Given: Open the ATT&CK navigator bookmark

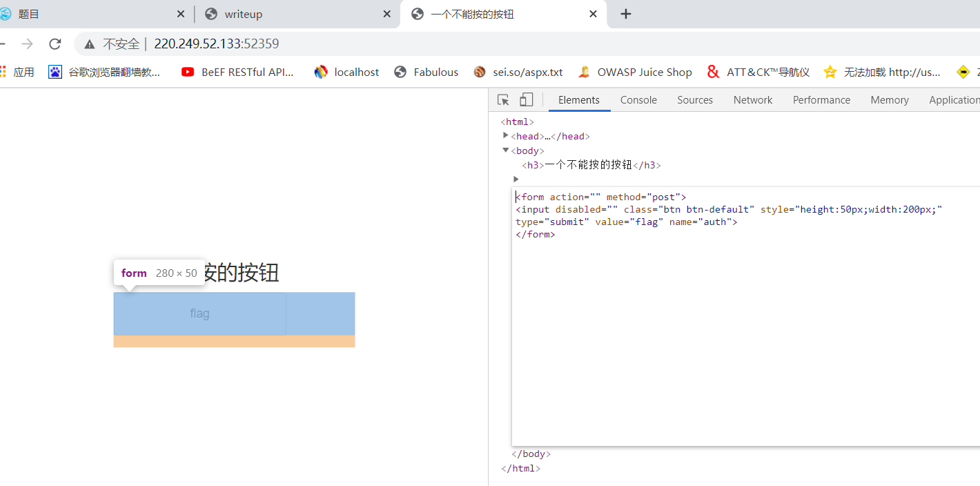Looking at the screenshot, I should click(758, 72).
